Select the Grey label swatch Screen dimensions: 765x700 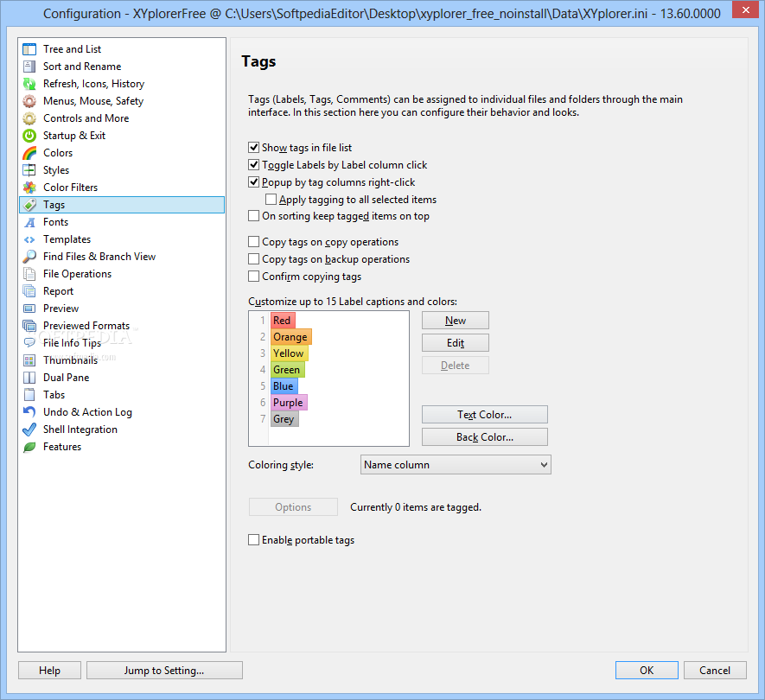(x=284, y=419)
